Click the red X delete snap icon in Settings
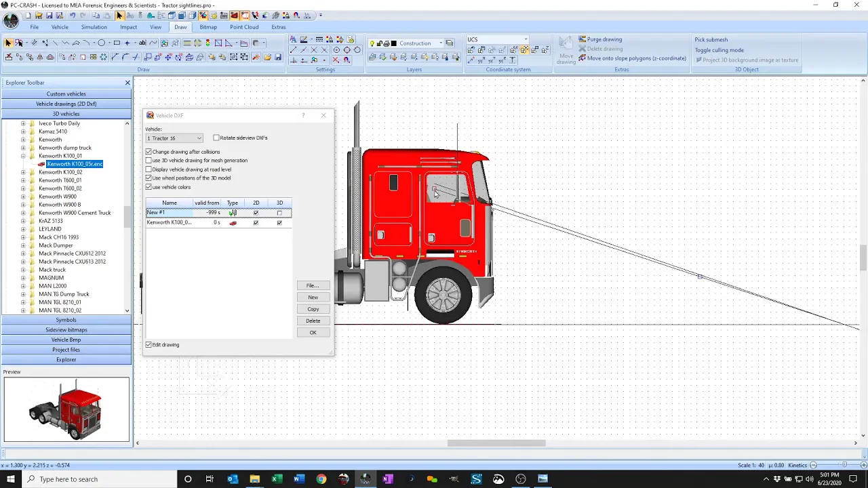Viewport: 868px width, 488px height. [336, 60]
